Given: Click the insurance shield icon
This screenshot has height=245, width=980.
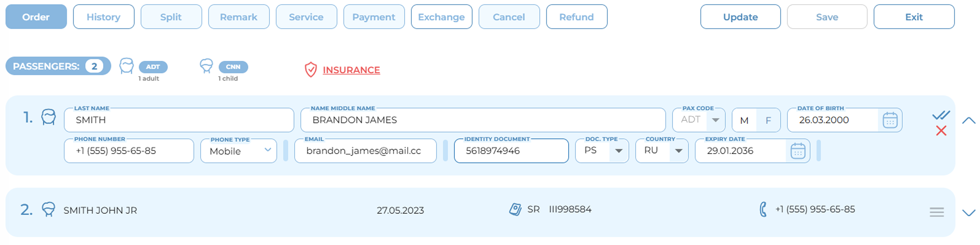Looking at the screenshot, I should [310, 70].
